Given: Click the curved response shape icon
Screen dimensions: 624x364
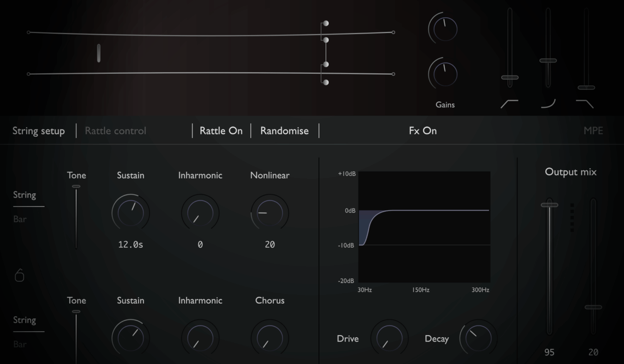Looking at the screenshot, I should click(548, 104).
